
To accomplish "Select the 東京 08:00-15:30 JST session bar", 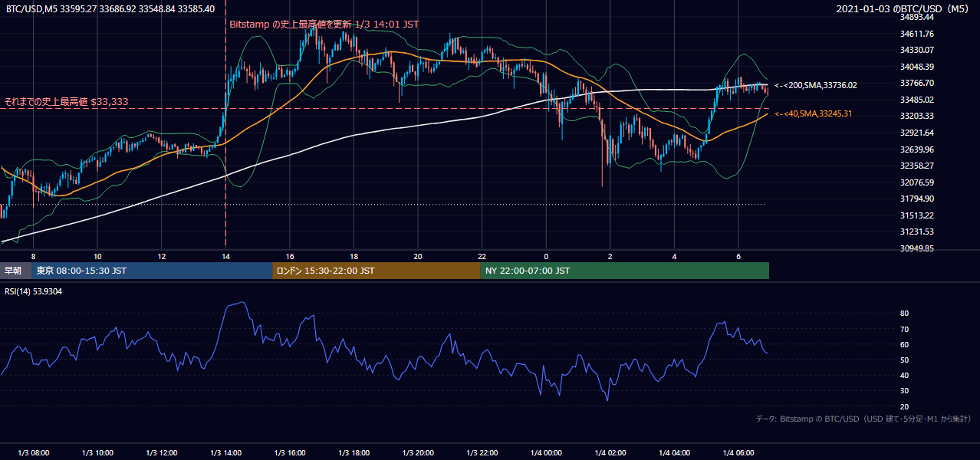I will (x=152, y=271).
